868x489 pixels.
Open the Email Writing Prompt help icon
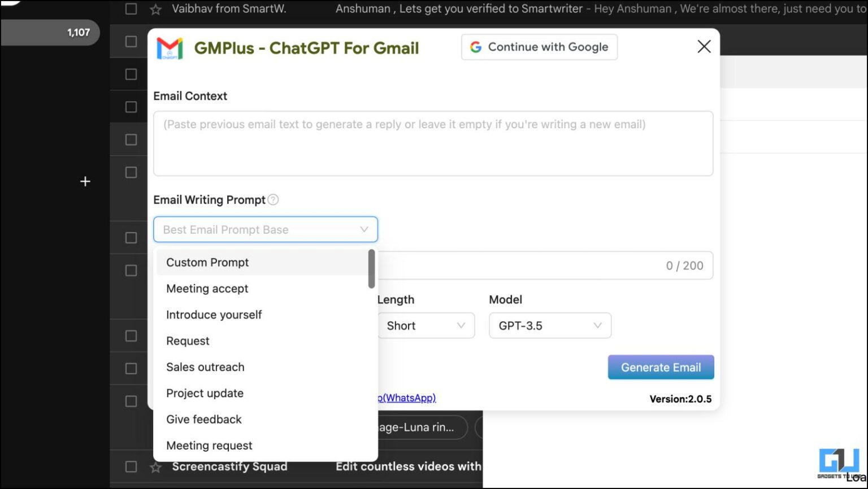273,199
